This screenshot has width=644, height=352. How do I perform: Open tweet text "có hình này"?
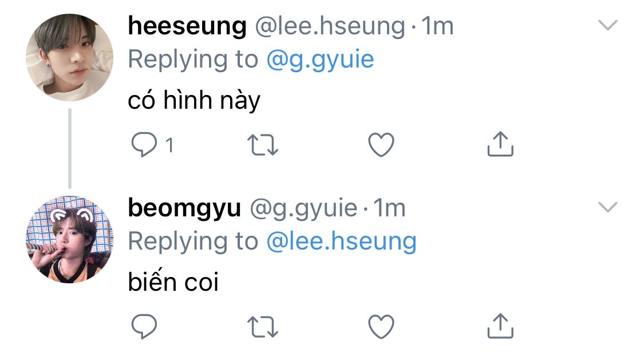[194, 101]
